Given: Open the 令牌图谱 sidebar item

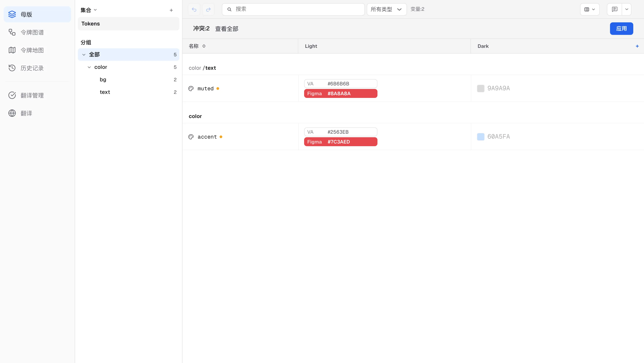Looking at the screenshot, I should 37,32.
